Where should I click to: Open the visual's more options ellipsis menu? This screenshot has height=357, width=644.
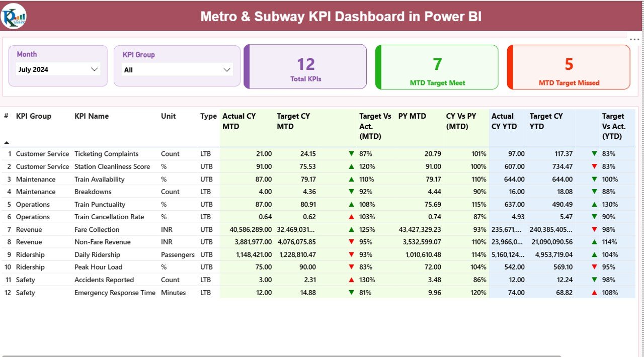(633, 39)
